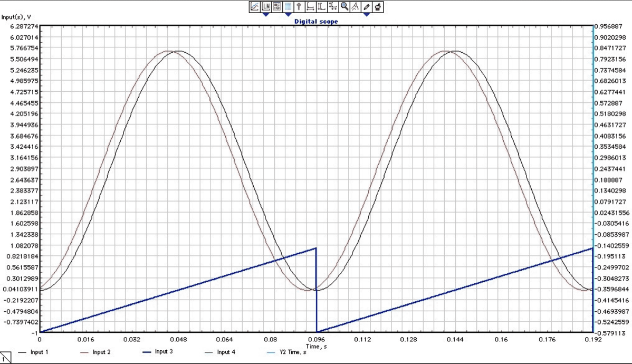Click the autoscale X axis icon
Image resolution: width=632 pixels, height=364 pixels.
tap(311, 7)
